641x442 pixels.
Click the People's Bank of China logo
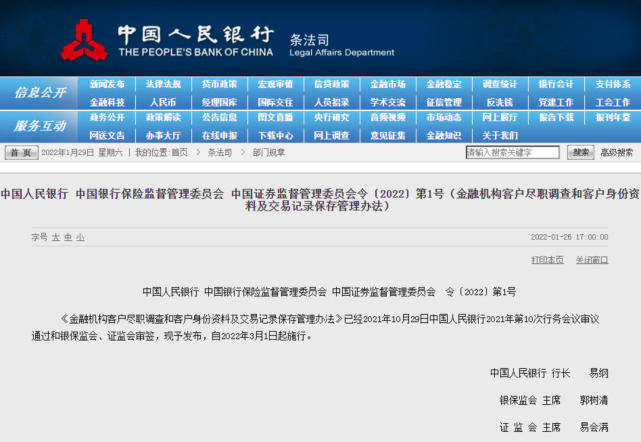pos(84,40)
